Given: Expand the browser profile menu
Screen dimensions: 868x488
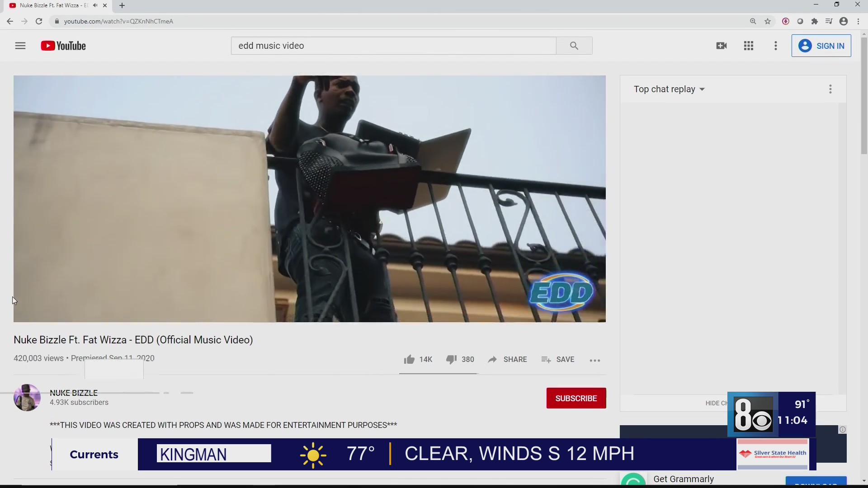Looking at the screenshot, I should pos(844,21).
